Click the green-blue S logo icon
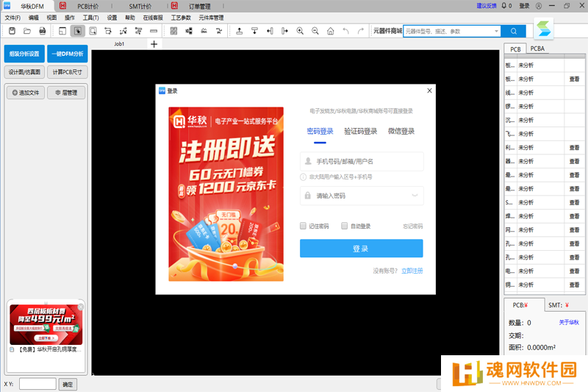Image resolution: width=588 pixels, height=392 pixels. coord(543,29)
